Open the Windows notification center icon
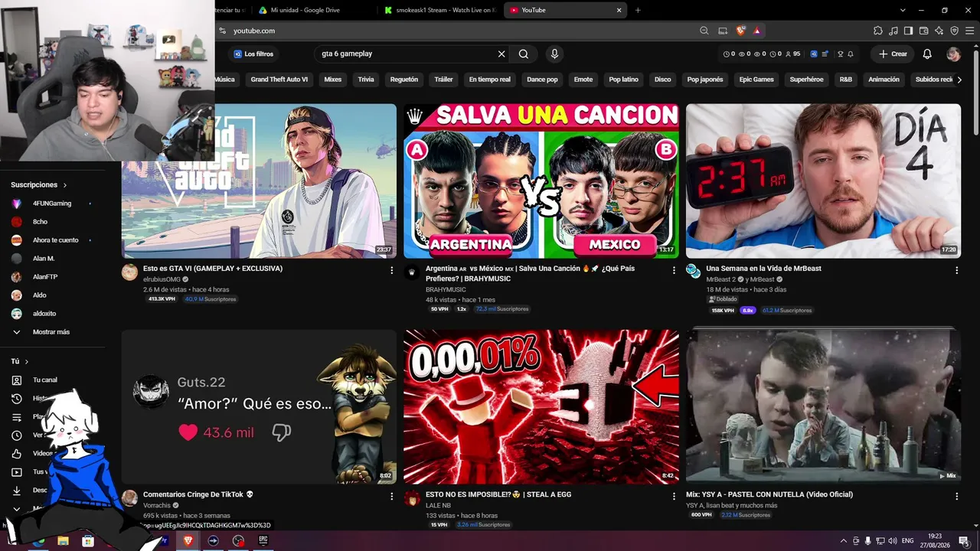 [964, 541]
